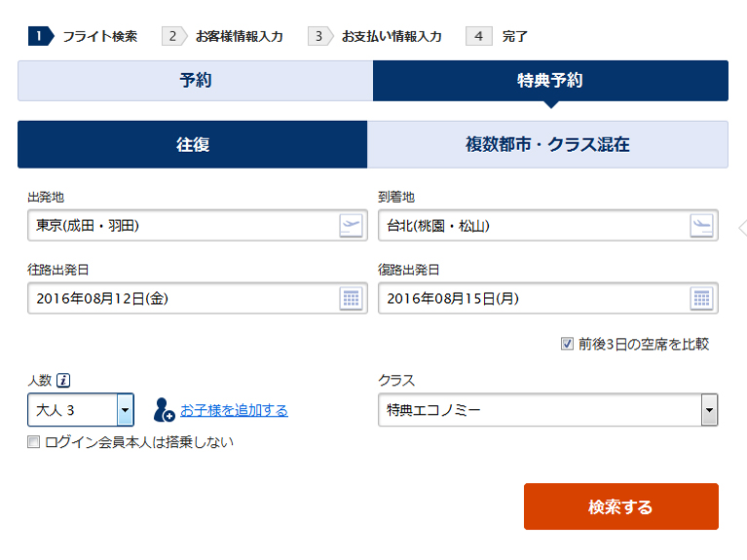Open the outbound date calendar icon
The image size is (747, 560).
click(x=351, y=299)
